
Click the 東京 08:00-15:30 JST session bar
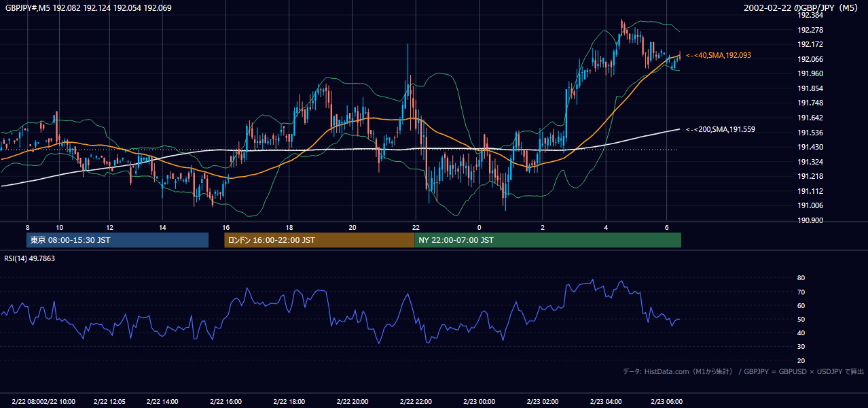(x=117, y=240)
